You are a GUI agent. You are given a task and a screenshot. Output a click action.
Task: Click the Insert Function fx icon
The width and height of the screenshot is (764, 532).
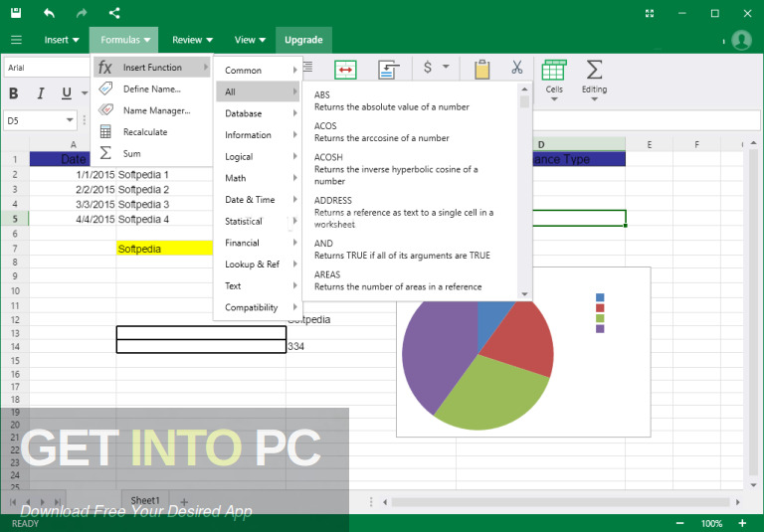click(104, 68)
